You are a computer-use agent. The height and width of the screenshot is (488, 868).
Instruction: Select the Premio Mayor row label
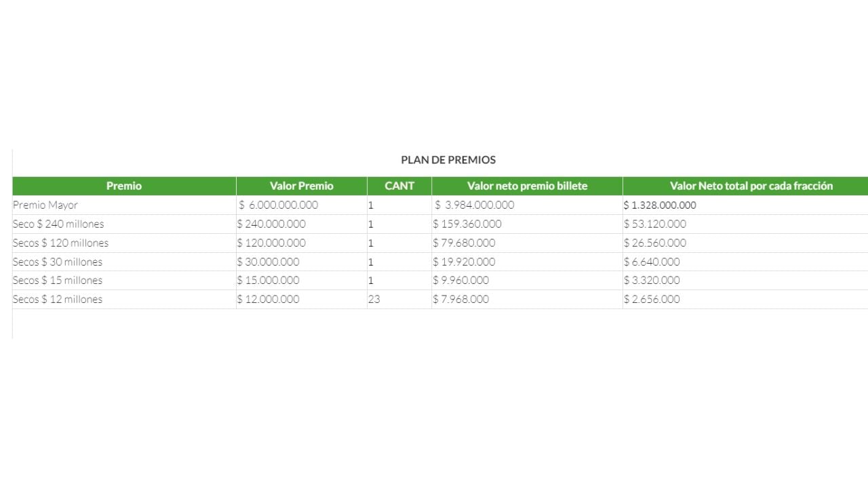(x=45, y=205)
